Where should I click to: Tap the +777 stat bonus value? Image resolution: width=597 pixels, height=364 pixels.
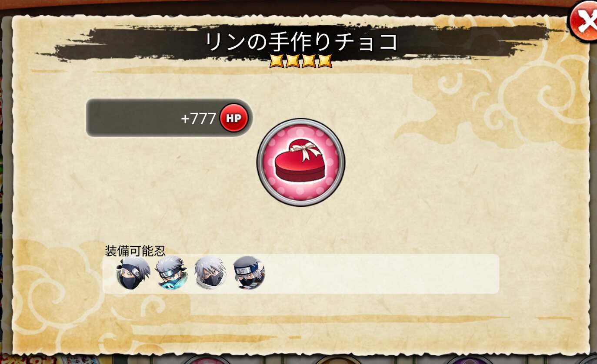pos(198,118)
